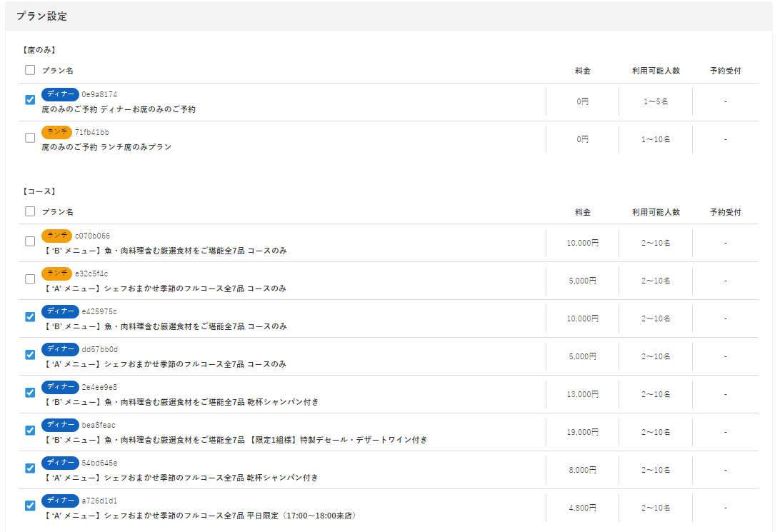Click the ランチ badge beside c070b066
Viewport: 780px width, 532px height.
56,236
